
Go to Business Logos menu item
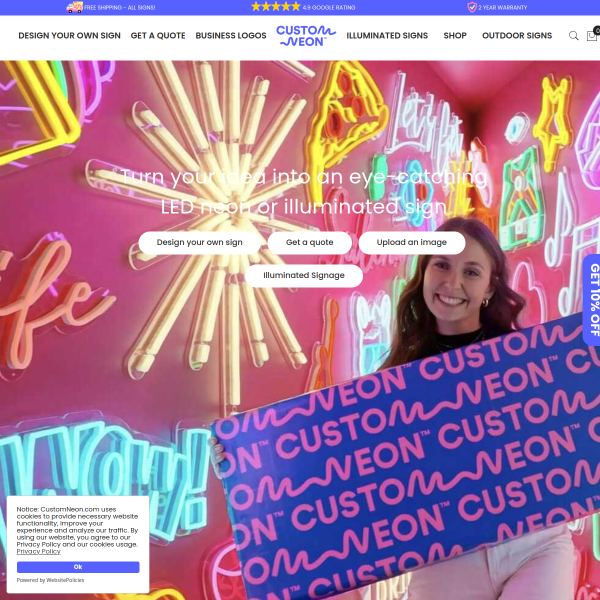coord(231,36)
